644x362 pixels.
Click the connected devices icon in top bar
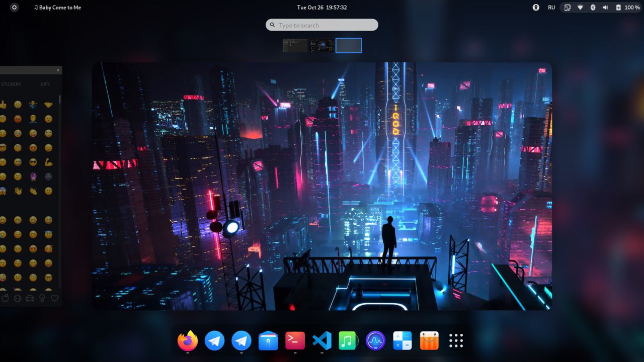tap(568, 8)
